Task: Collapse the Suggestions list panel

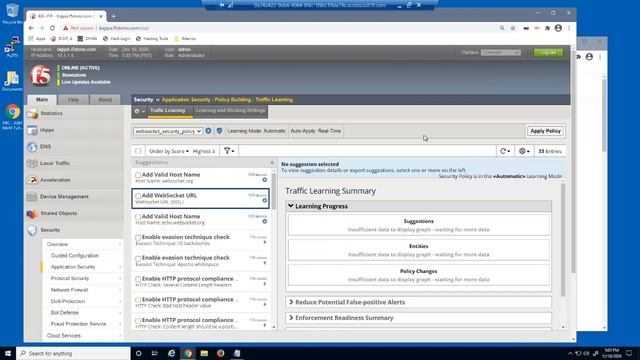Action: tap(272, 162)
